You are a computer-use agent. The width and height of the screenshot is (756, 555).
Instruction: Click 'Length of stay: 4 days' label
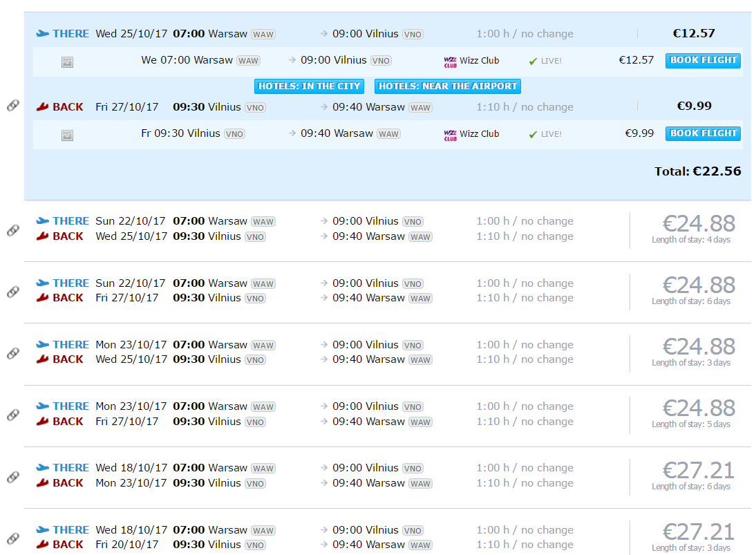click(x=691, y=240)
